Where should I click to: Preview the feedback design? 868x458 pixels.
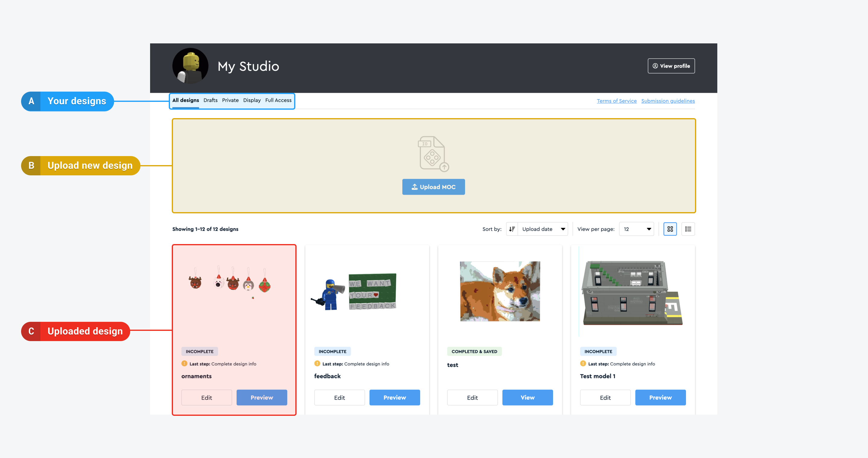click(x=395, y=398)
